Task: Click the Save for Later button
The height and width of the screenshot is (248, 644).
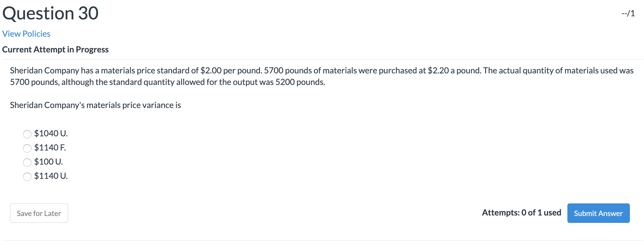Action: (39, 213)
